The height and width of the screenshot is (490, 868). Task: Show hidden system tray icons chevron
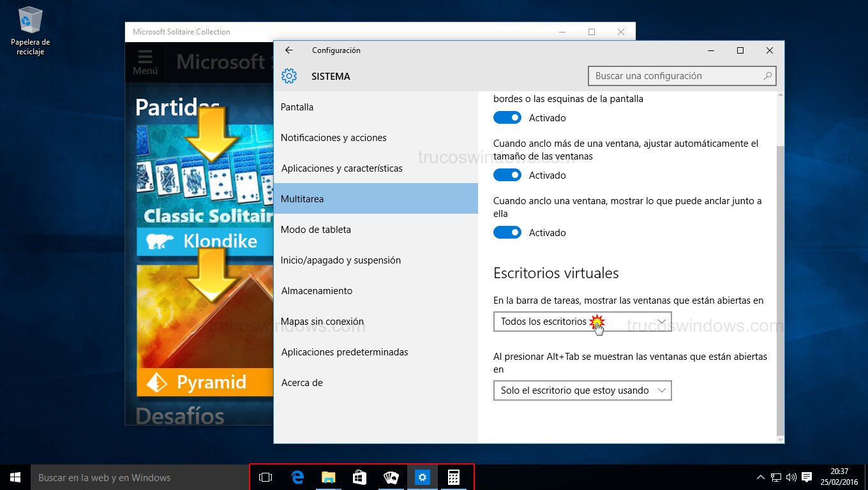click(760, 477)
